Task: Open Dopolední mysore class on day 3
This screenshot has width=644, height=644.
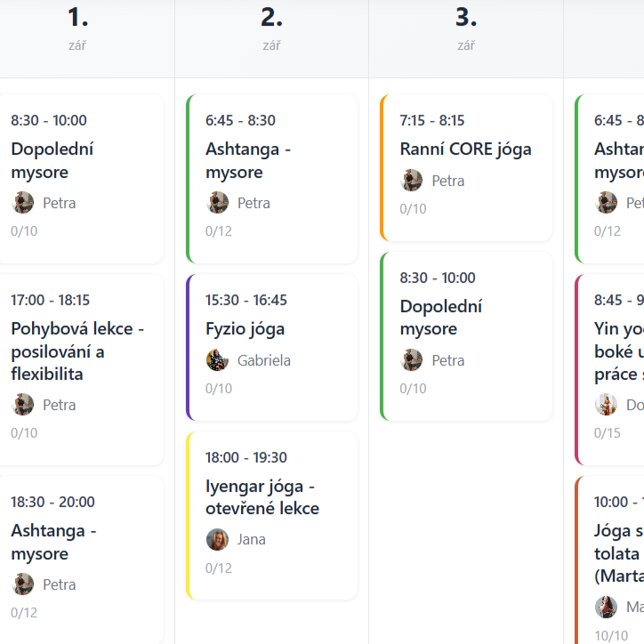Action: pyautogui.click(x=466, y=336)
